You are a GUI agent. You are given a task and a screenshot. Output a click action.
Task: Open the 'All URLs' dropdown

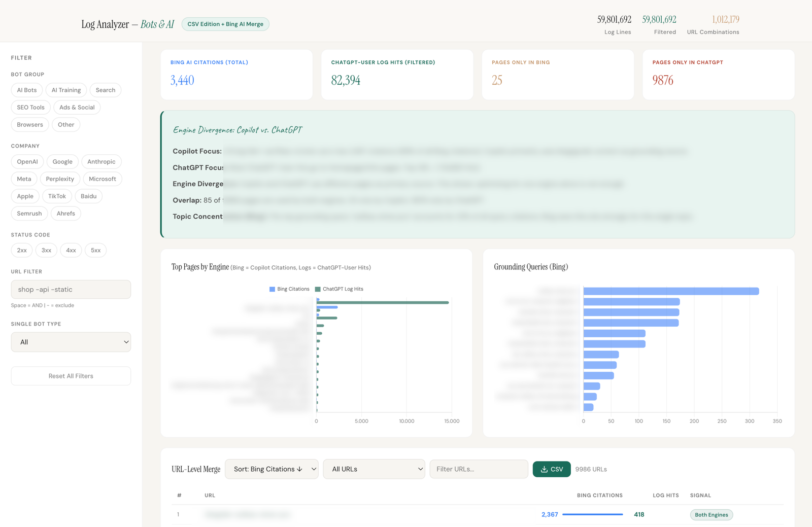pyautogui.click(x=374, y=469)
